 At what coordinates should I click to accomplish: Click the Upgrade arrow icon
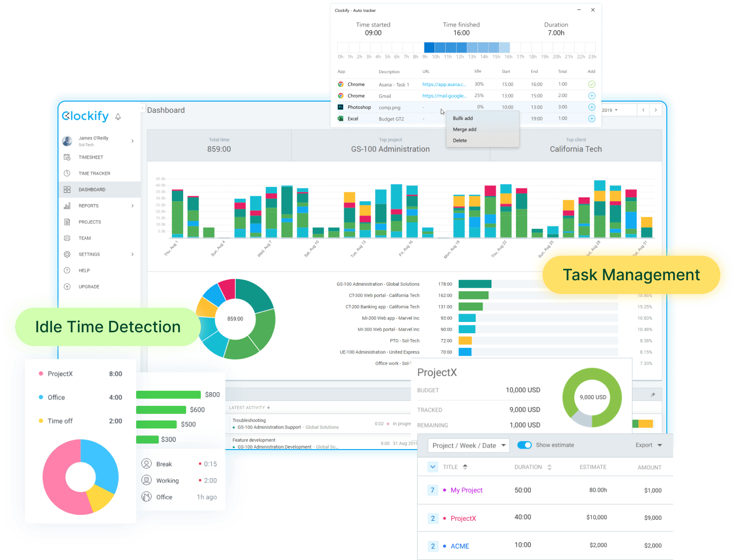(67, 287)
